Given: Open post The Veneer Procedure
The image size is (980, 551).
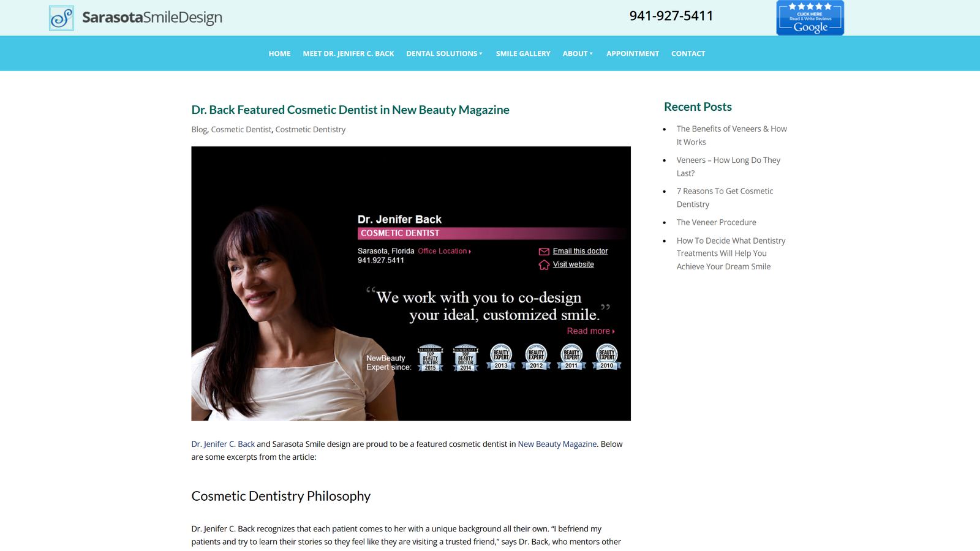Looking at the screenshot, I should [x=716, y=222].
